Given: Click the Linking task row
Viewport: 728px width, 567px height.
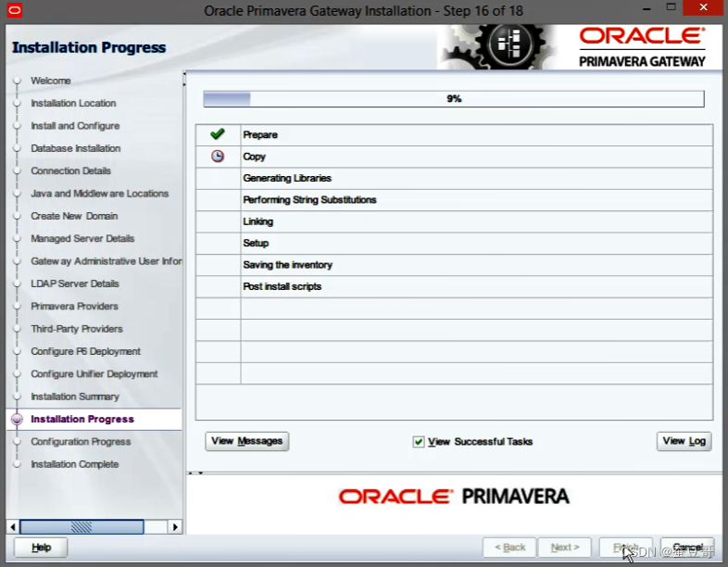Looking at the screenshot, I should tap(454, 221).
